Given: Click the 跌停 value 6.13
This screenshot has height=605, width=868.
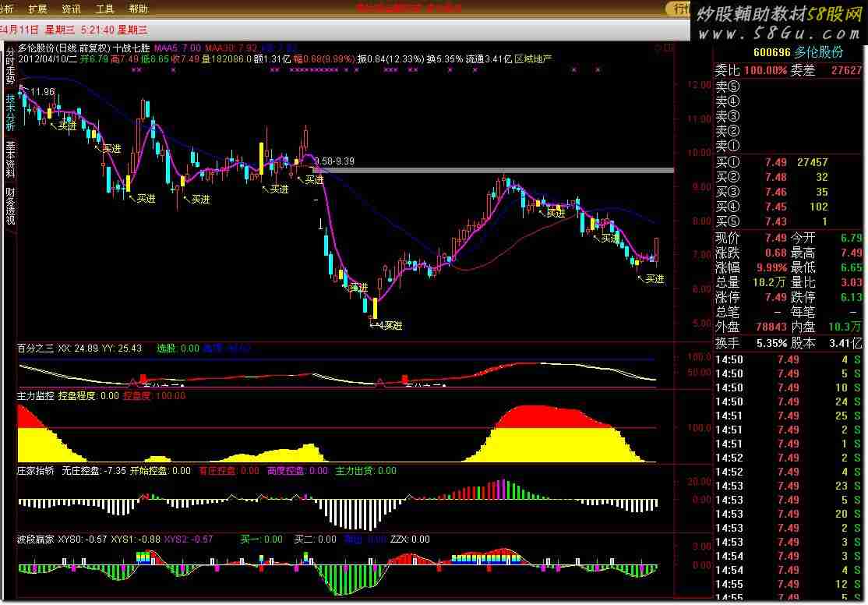Looking at the screenshot, I should click(x=852, y=298).
